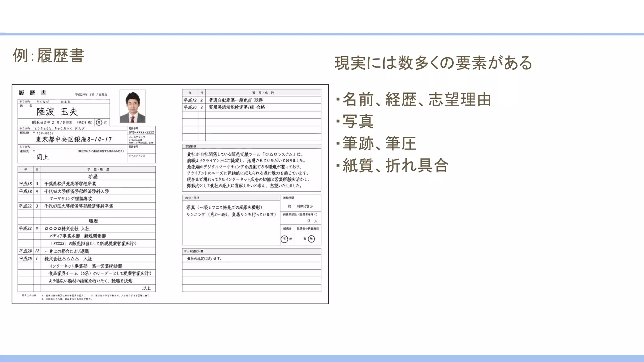Click the circled 有 under 配偶者
The width and height of the screenshot is (644, 362).
pyautogui.click(x=284, y=239)
